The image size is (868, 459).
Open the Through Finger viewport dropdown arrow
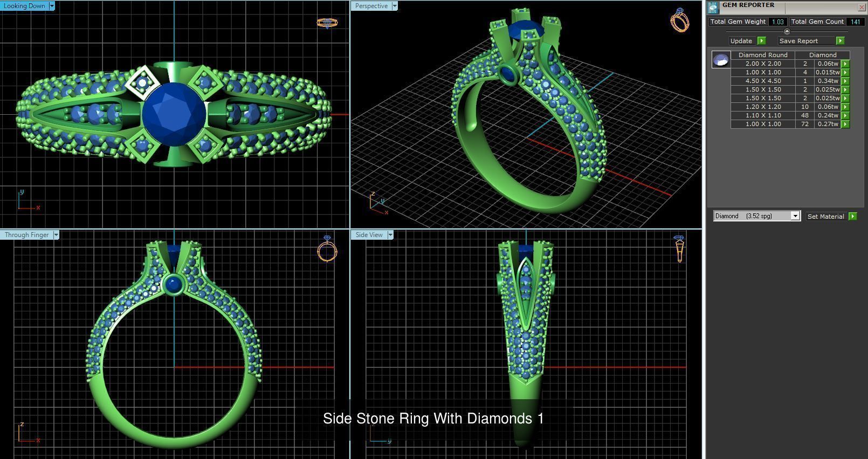pos(56,235)
